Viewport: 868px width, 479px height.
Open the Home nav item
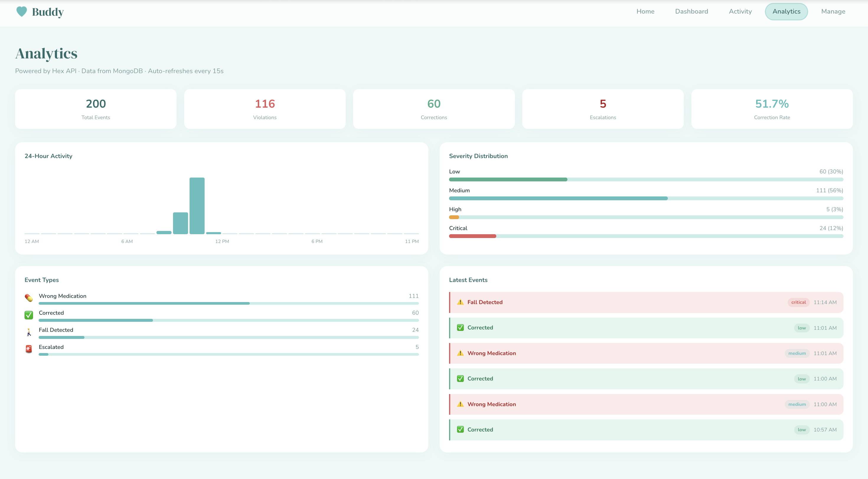point(645,12)
